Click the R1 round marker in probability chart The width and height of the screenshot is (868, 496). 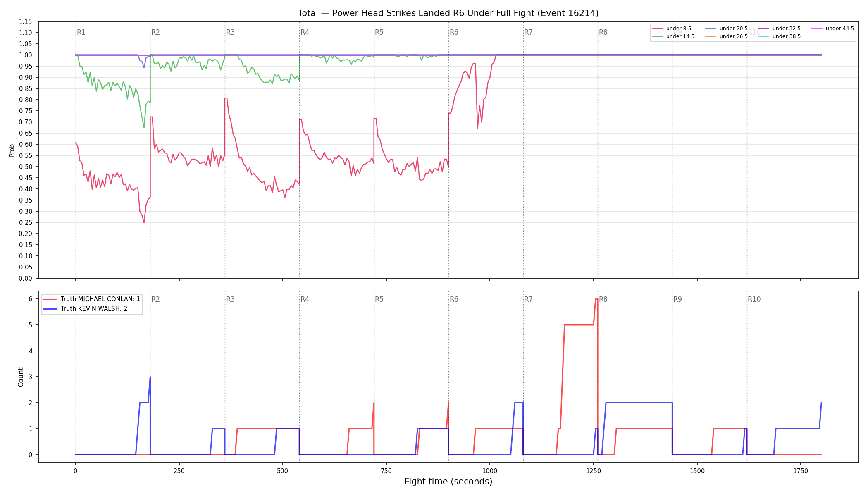point(81,32)
